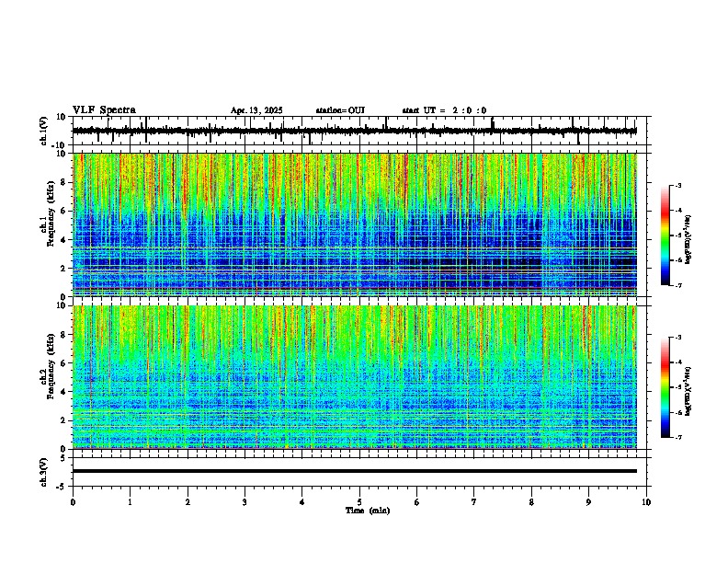This screenshot has height=563, width=728.
Task: Click the time axis tick label '1'
Action: click(130, 502)
